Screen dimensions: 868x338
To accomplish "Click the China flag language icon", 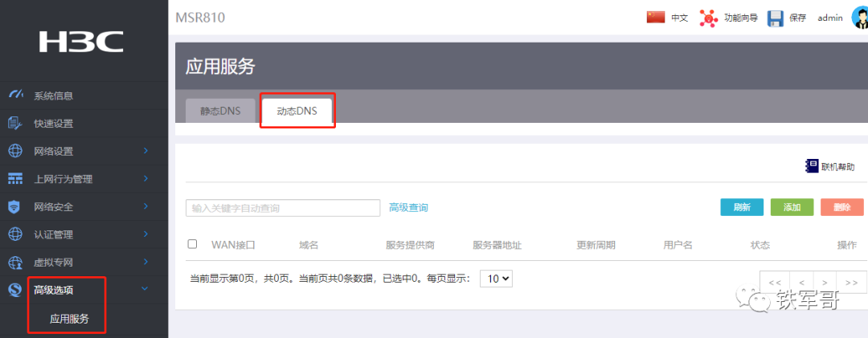I will tap(656, 18).
